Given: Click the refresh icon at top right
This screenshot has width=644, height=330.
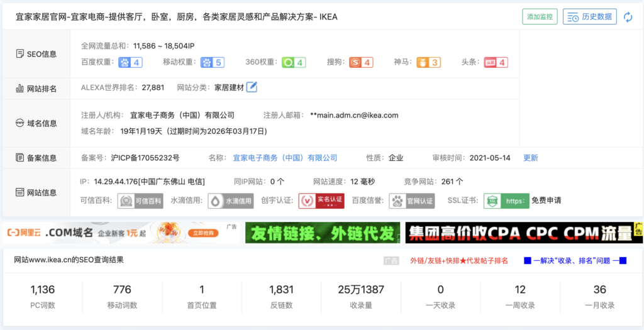Looking at the screenshot, I should click(x=628, y=17).
